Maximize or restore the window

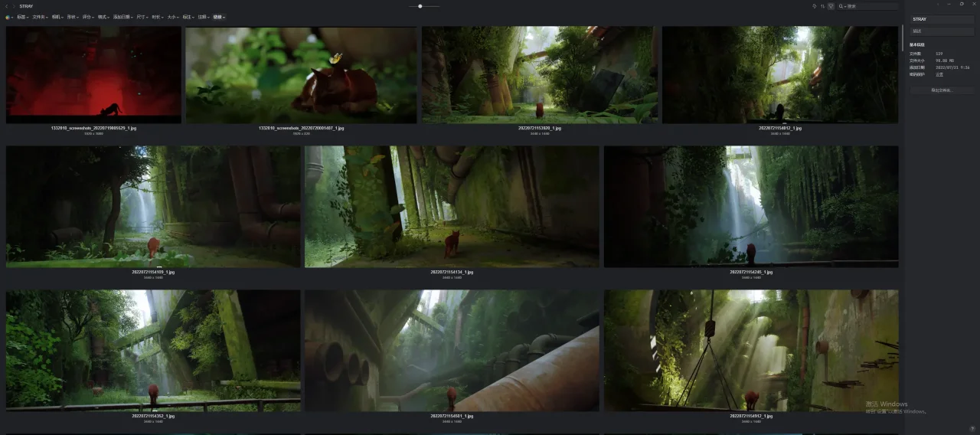[x=962, y=4]
